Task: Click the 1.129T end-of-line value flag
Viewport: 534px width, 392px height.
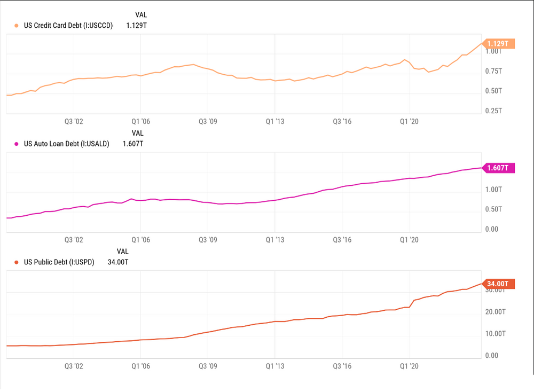Action: click(x=498, y=43)
